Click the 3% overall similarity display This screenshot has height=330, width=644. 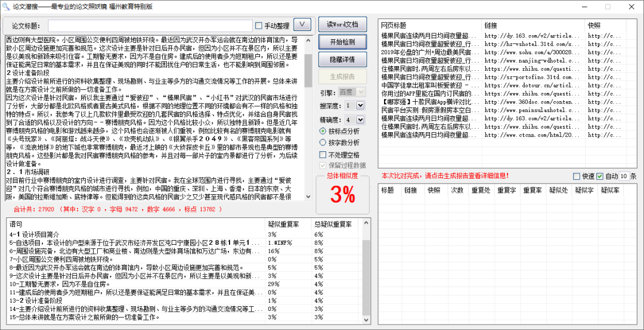tap(342, 195)
